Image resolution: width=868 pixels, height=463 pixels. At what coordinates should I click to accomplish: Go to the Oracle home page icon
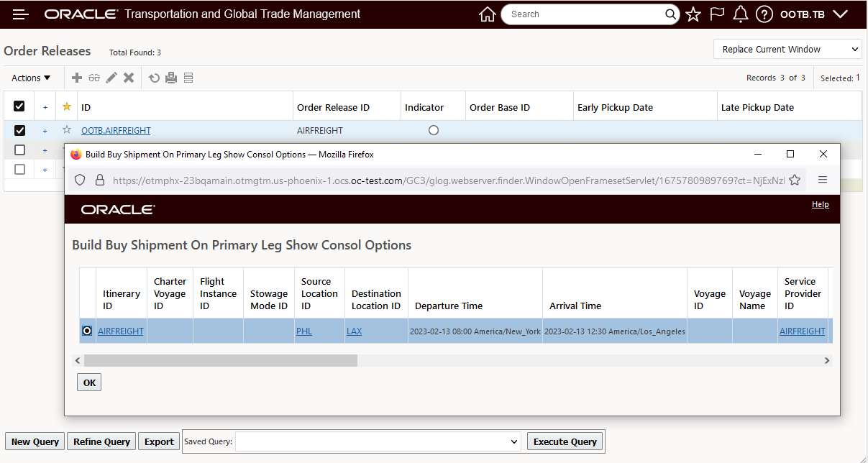coord(487,14)
